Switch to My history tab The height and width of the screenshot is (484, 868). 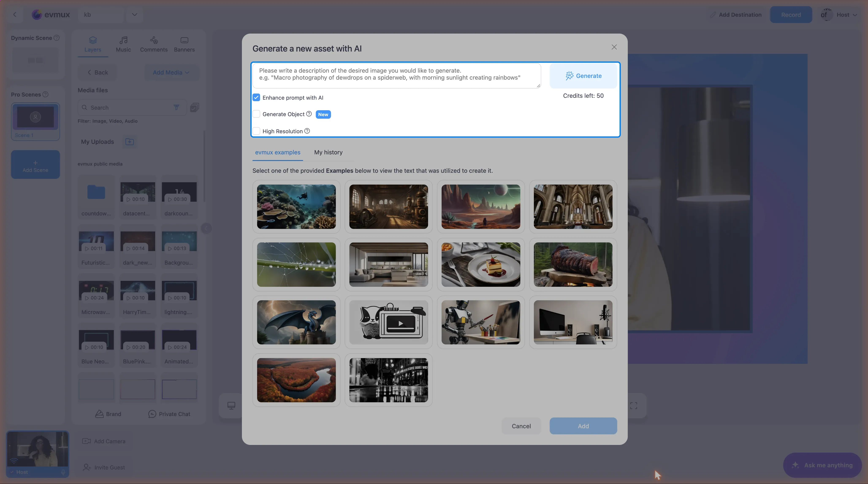pyautogui.click(x=328, y=152)
